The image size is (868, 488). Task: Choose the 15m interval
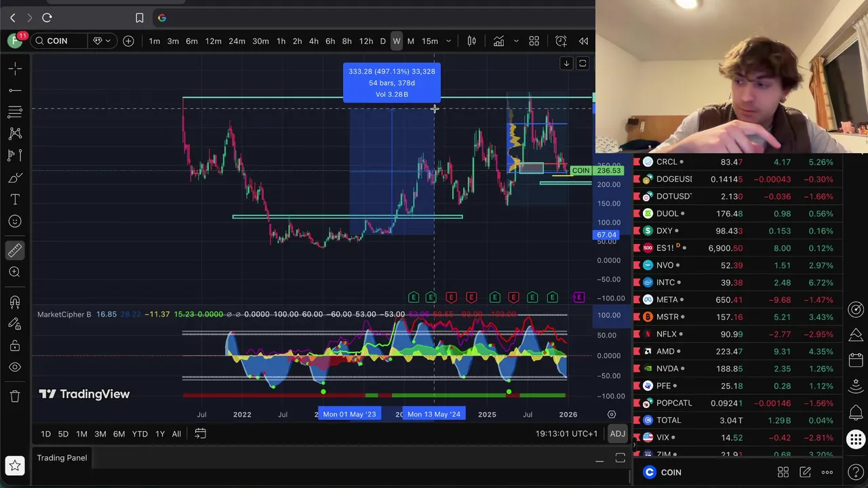pyautogui.click(x=430, y=41)
